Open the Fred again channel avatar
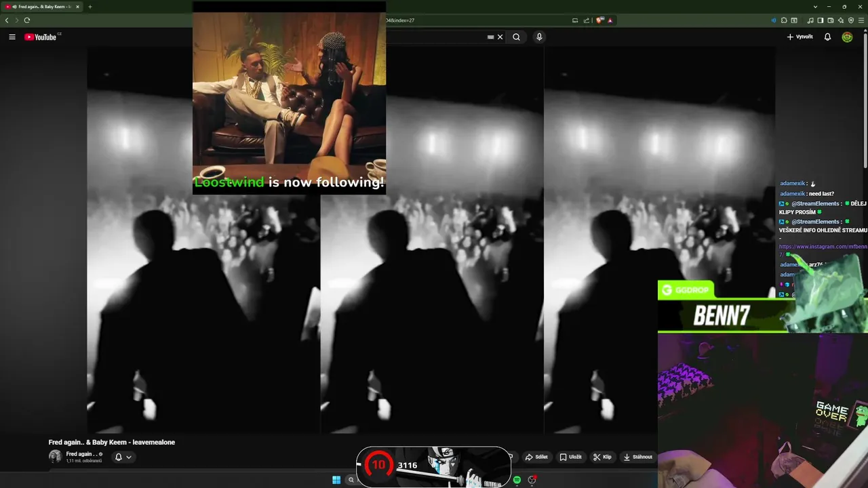The image size is (868, 488). (x=55, y=456)
